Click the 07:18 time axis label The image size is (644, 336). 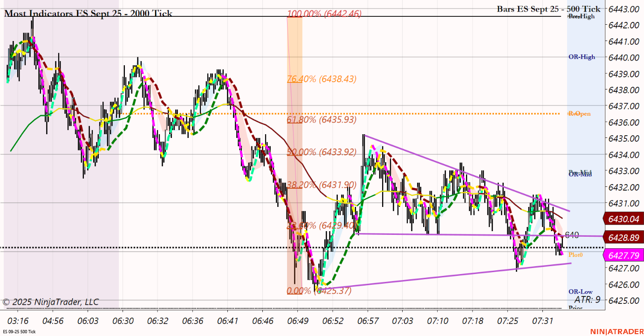click(x=472, y=321)
